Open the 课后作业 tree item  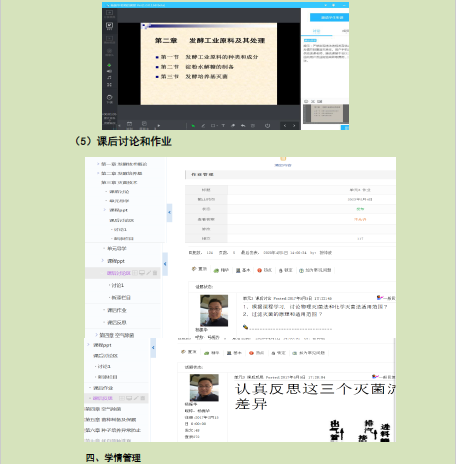click(x=116, y=310)
